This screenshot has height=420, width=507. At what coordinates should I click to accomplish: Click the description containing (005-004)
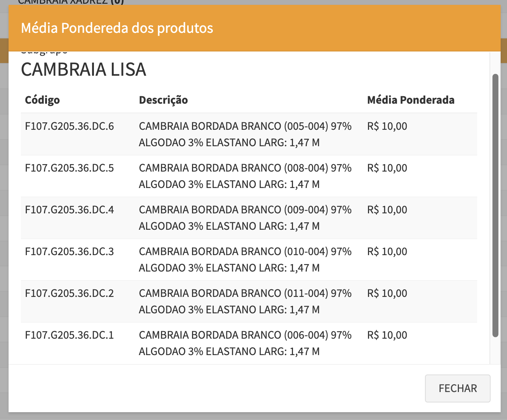(x=245, y=134)
